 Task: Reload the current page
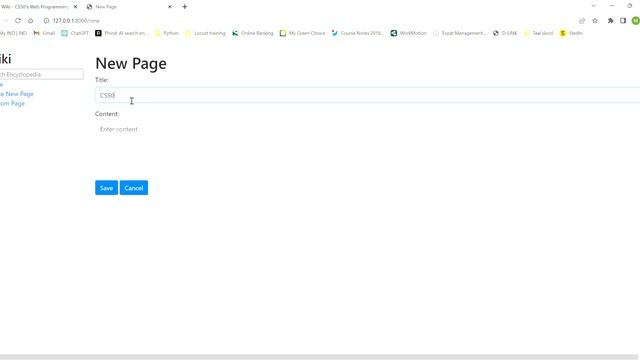coord(18,20)
